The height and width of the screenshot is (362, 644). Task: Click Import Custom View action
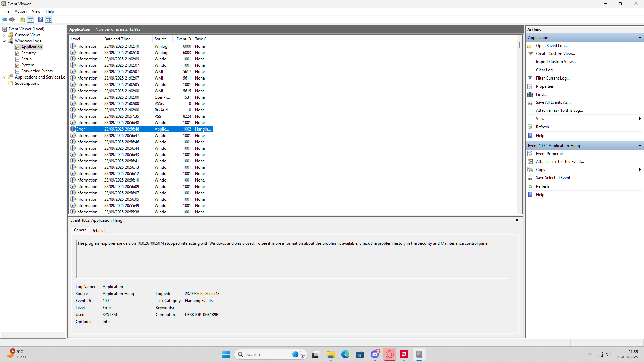coord(555,62)
